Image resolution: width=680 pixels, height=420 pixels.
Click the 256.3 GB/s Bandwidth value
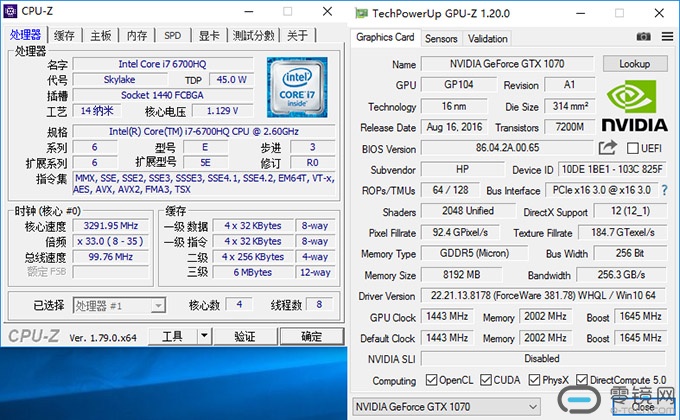pyautogui.click(x=621, y=275)
